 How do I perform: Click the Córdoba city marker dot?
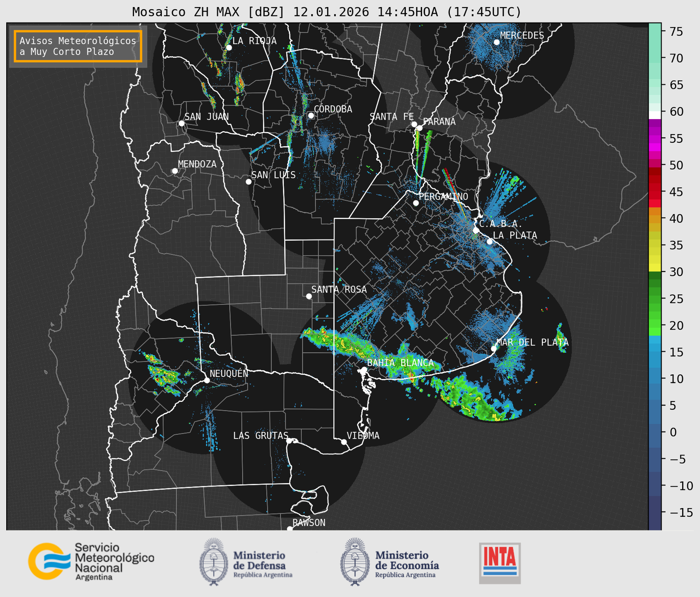click(x=311, y=115)
